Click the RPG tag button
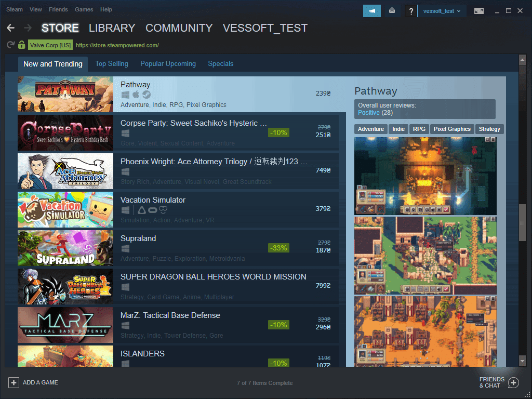 click(x=419, y=129)
